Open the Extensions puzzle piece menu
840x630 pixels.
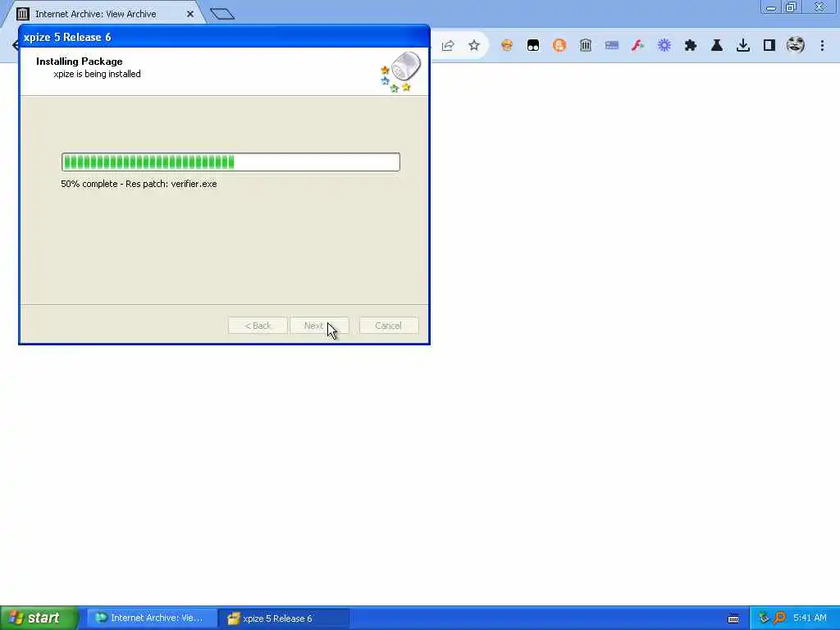(x=691, y=46)
